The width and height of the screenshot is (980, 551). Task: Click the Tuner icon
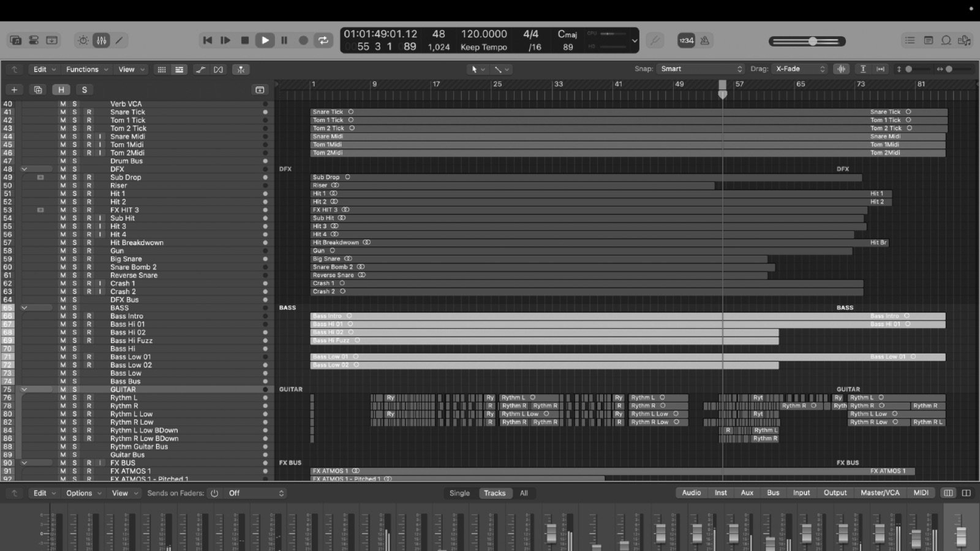click(x=655, y=40)
